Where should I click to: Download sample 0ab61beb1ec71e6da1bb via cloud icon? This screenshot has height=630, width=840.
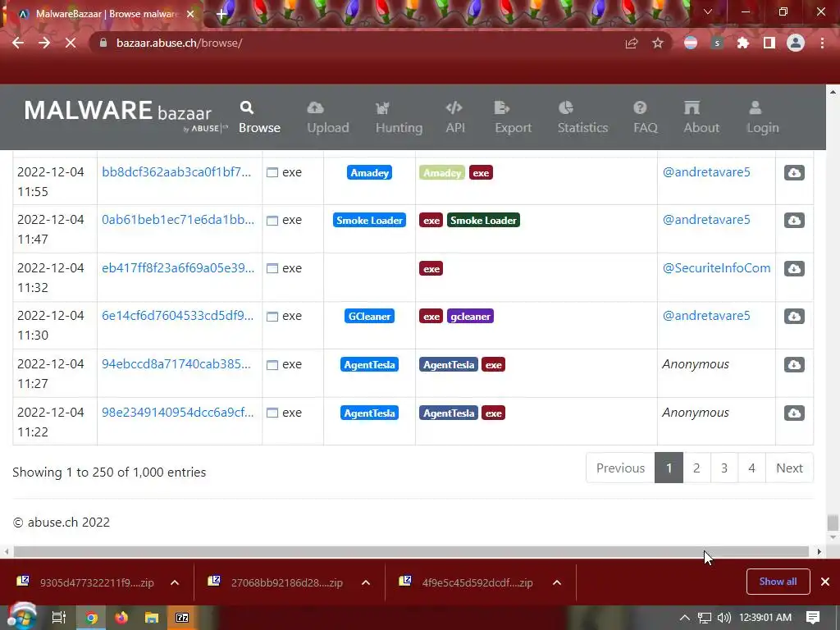click(x=794, y=220)
